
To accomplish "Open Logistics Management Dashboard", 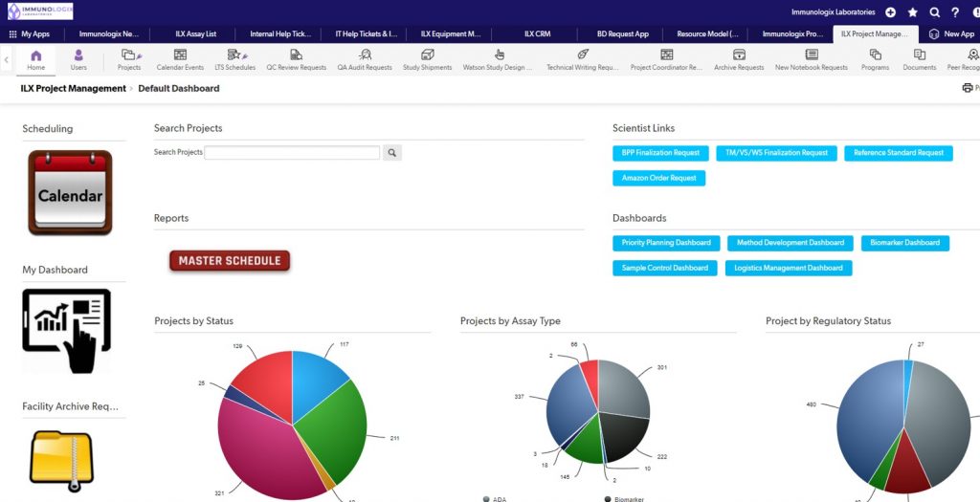I will tap(789, 268).
